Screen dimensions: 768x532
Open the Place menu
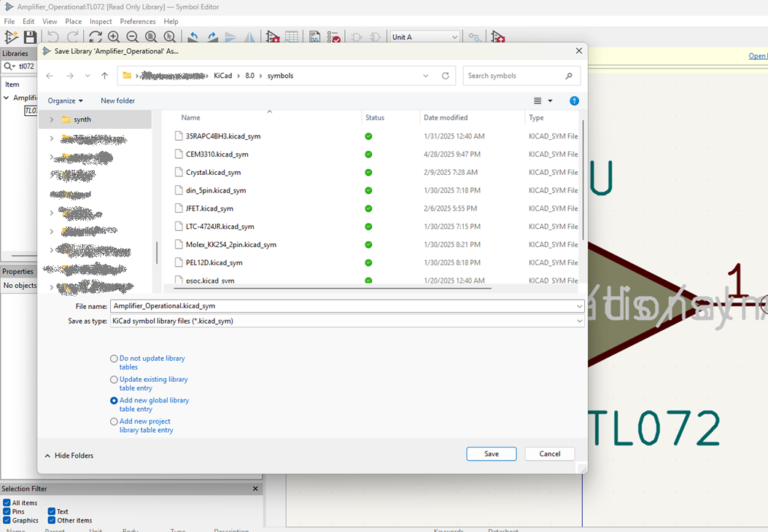pos(74,22)
